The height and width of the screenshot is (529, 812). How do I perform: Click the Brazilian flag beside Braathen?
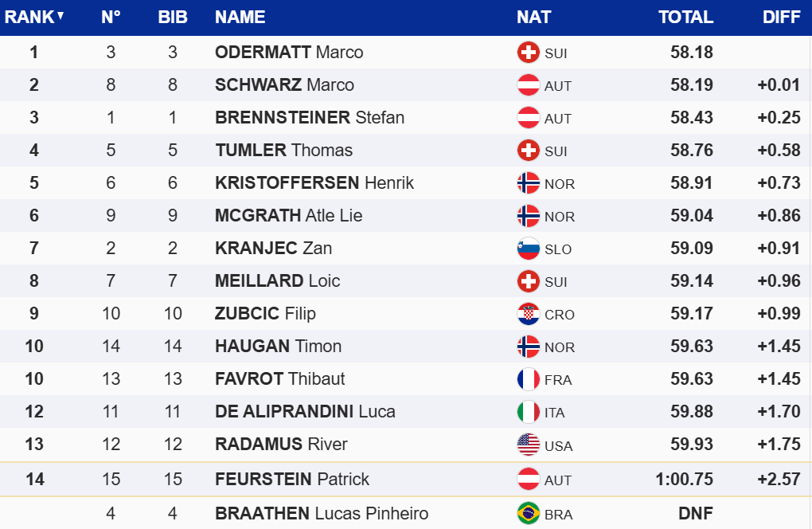[528, 513]
